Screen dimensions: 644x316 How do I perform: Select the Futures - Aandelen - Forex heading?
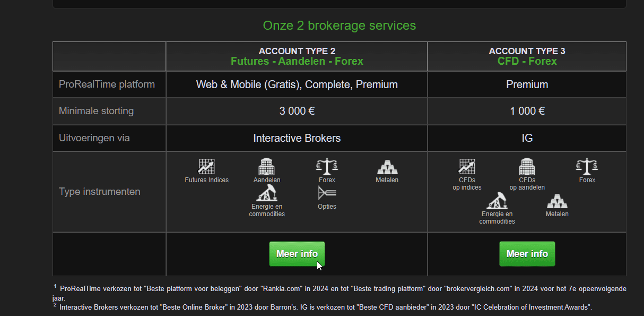point(297,61)
